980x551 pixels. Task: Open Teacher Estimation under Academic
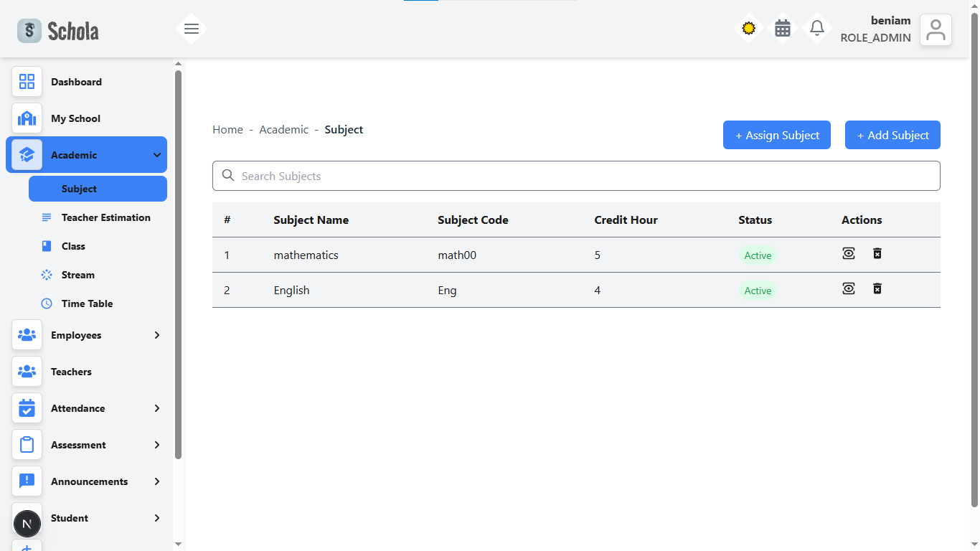pos(105,217)
